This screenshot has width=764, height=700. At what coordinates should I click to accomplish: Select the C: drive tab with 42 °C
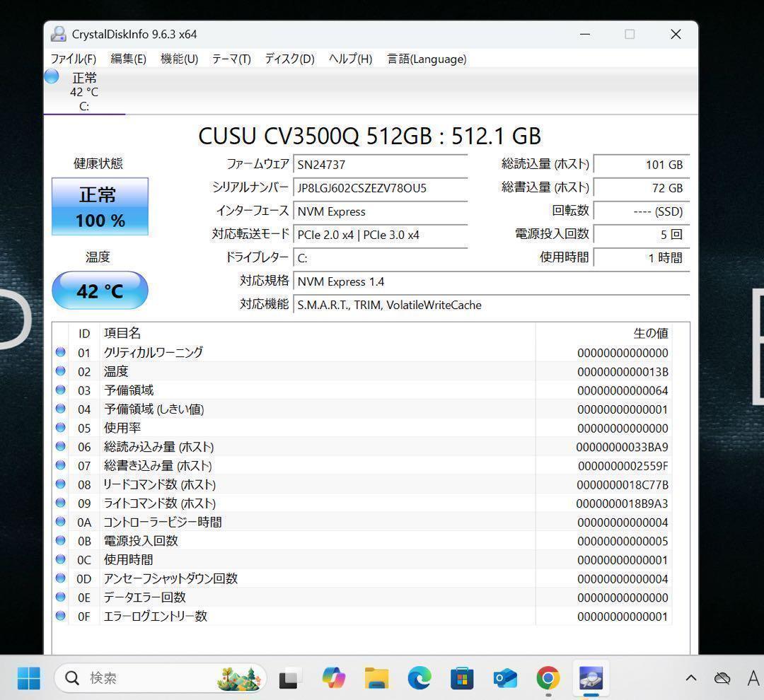[x=84, y=92]
